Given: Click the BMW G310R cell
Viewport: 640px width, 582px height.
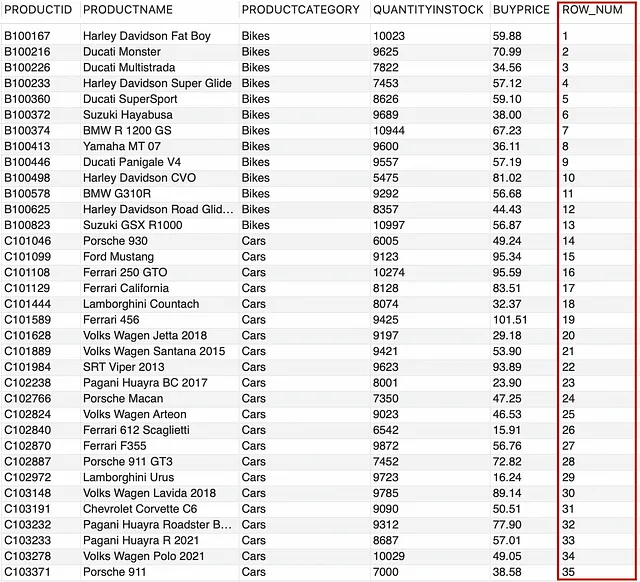Looking at the screenshot, I should pyautogui.click(x=117, y=193).
